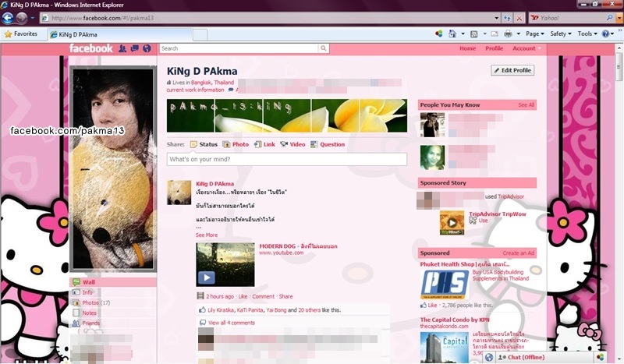Screen dimensions: 624x364
Task: Go back with the browser Back arrow
Action: 8,18
